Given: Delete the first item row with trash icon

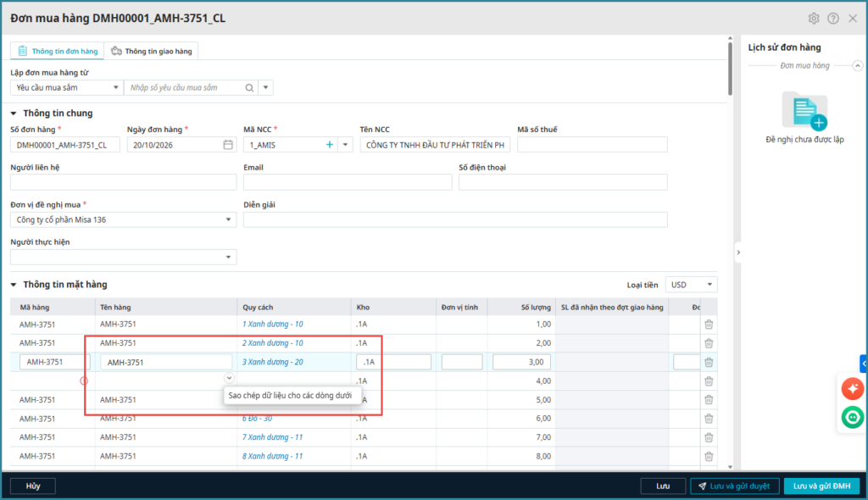Looking at the screenshot, I should tap(709, 325).
